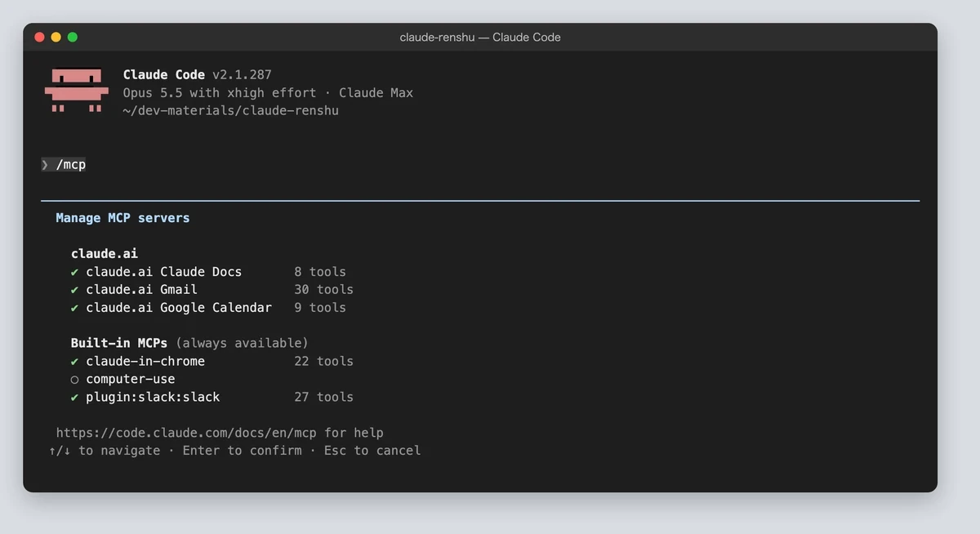Image resolution: width=980 pixels, height=534 pixels.
Task: Close the terminal window with red button
Action: coord(39,37)
